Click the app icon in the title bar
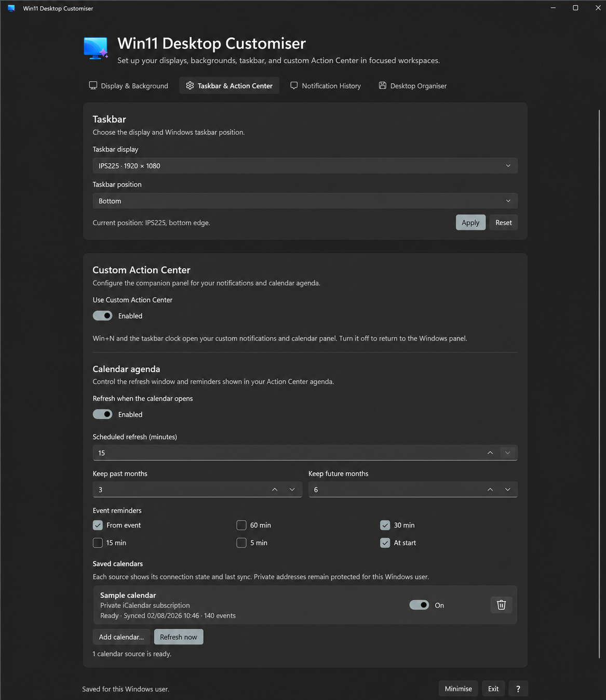 click(x=11, y=8)
